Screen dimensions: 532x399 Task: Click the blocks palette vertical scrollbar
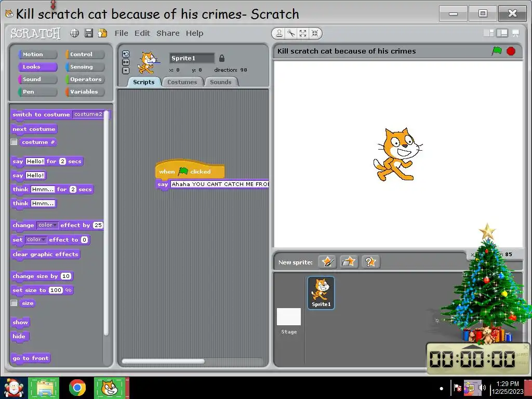click(106, 223)
